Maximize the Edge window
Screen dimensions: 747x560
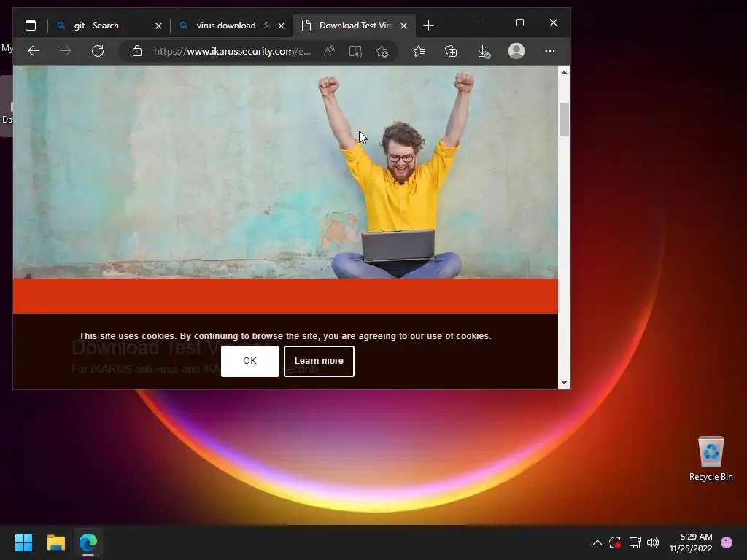pyautogui.click(x=519, y=23)
